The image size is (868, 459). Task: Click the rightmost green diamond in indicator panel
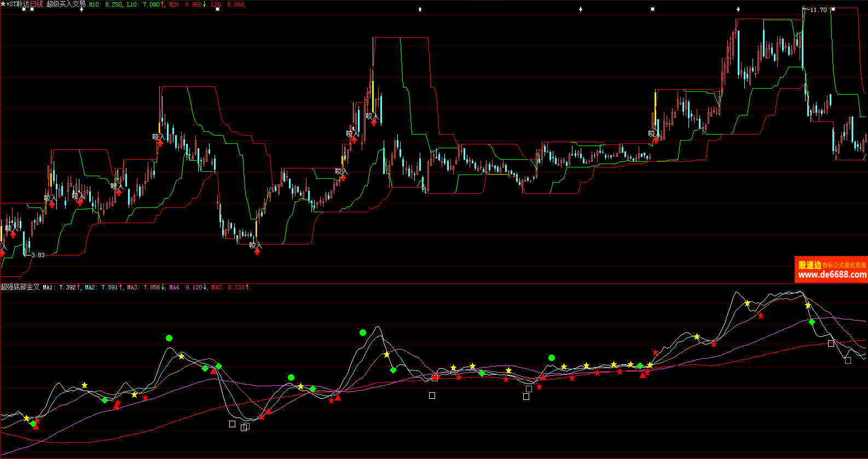(812, 322)
